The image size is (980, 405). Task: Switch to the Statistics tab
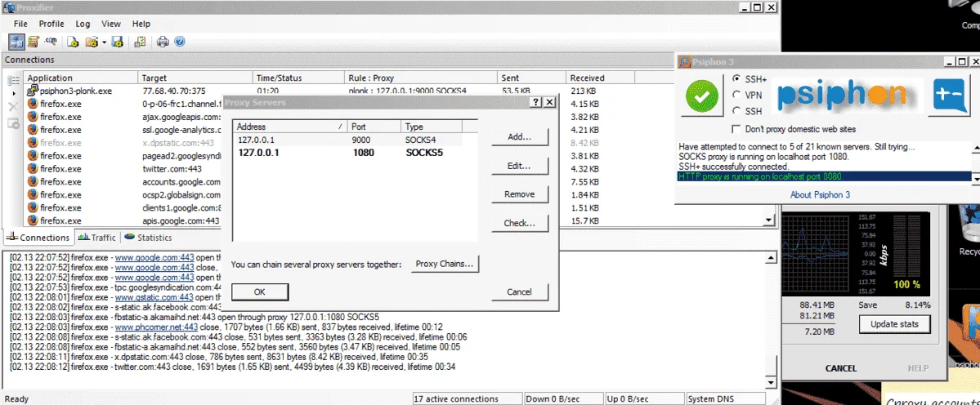coord(148,238)
